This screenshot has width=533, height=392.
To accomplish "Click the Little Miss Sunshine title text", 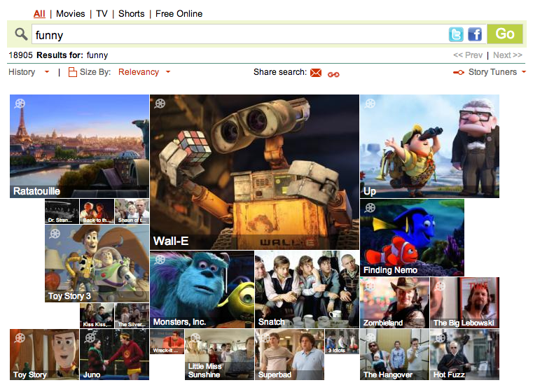I will 205,370.
